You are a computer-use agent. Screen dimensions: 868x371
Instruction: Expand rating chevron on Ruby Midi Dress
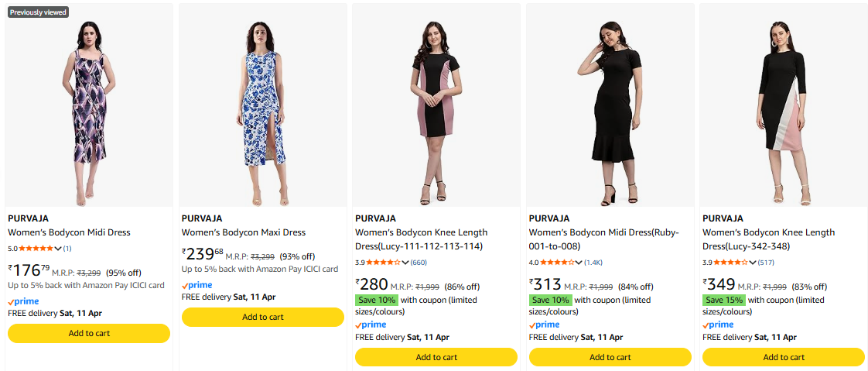(579, 263)
